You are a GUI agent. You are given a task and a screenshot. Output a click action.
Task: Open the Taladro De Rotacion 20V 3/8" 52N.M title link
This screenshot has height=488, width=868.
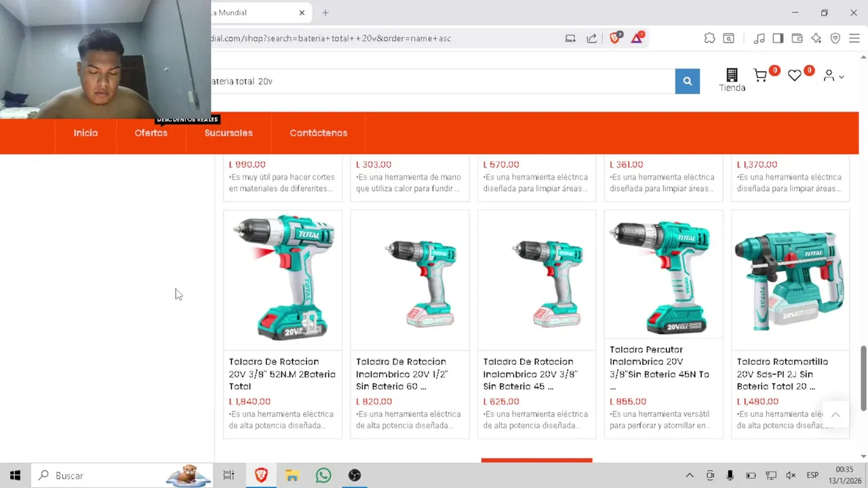pyautogui.click(x=282, y=374)
